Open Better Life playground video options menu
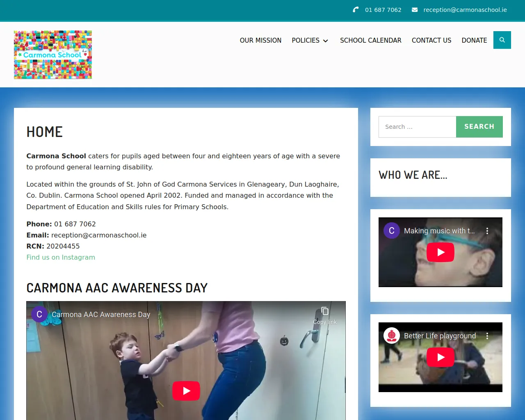525x420 pixels. pos(487,336)
